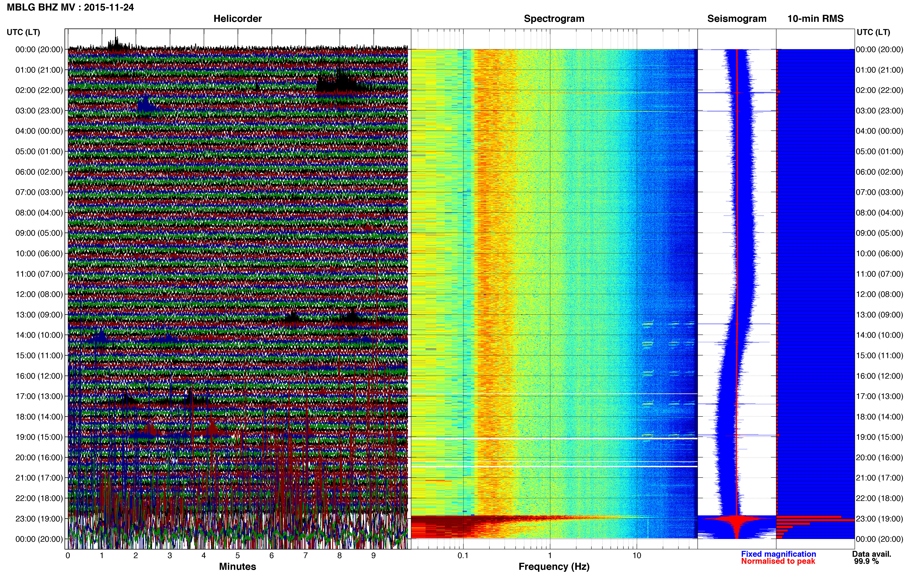Click the right 'UTC (LT)' axis label

coord(873,32)
